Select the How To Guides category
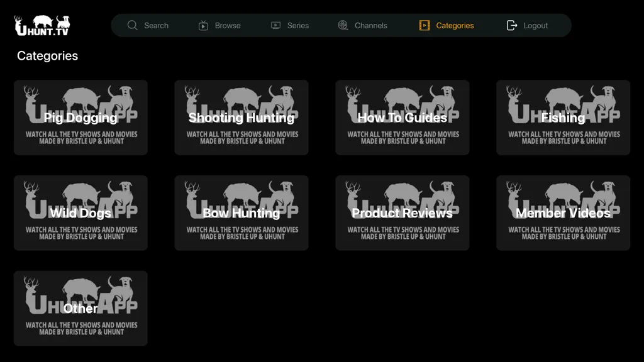Image resolution: width=644 pixels, height=362 pixels. pyautogui.click(x=402, y=118)
